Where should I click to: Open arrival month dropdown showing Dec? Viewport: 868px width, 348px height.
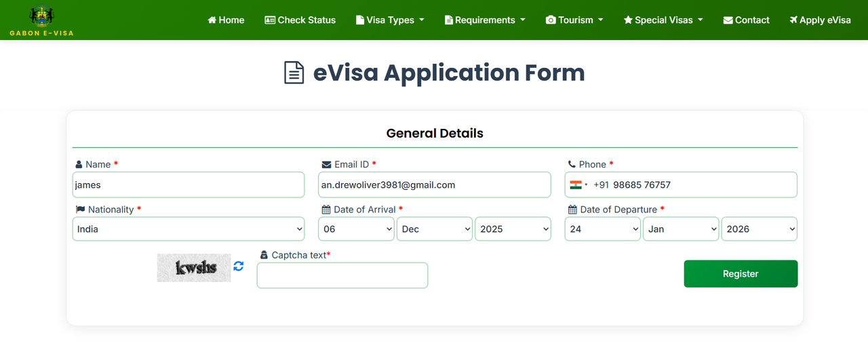pyautogui.click(x=435, y=229)
